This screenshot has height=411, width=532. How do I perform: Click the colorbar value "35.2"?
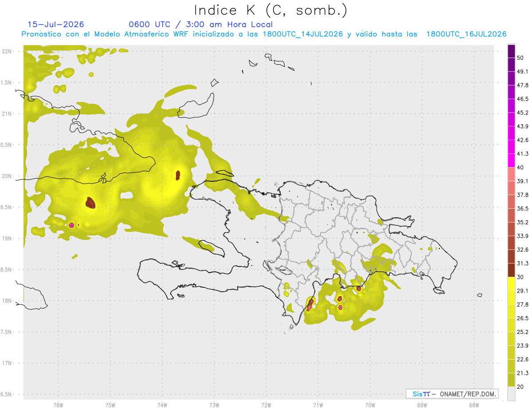(x=523, y=222)
